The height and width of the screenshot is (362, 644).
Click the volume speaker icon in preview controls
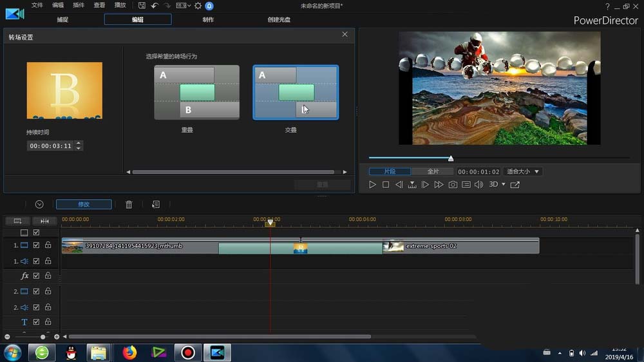coord(478,185)
